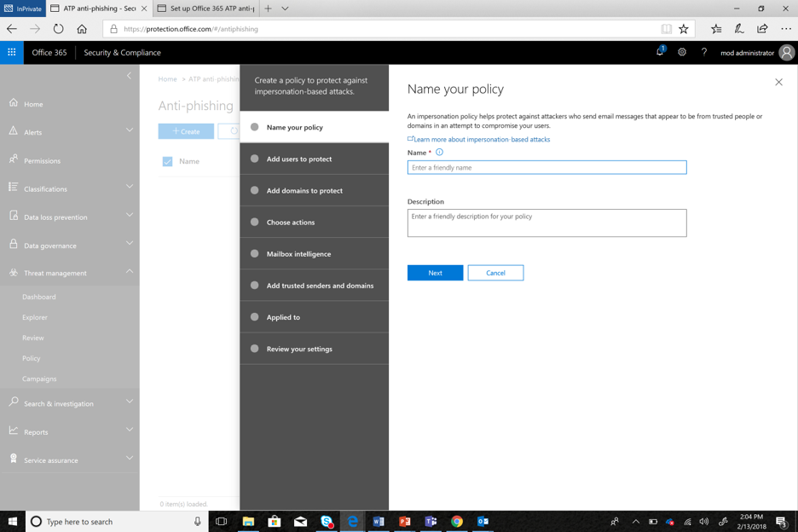Viewport: 798px width, 532px height.
Task: Click the browser share icon
Action: pyautogui.click(x=762, y=29)
